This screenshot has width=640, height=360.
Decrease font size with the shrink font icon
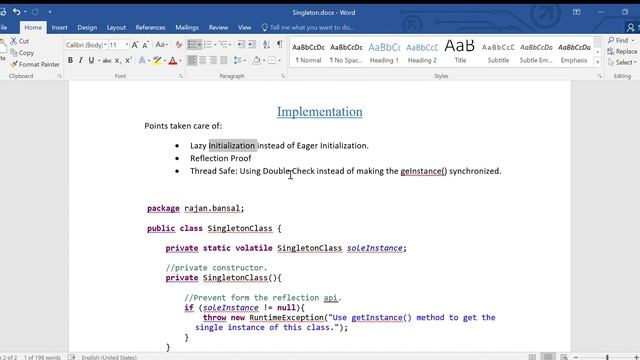(145, 44)
